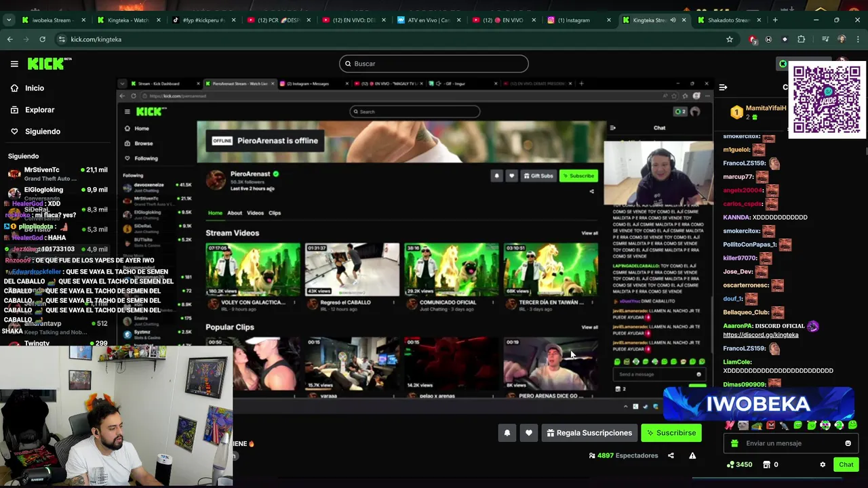Image resolution: width=868 pixels, height=488 pixels.
Task: Select Clips tab in streamed PieroArenast page
Action: [275, 213]
